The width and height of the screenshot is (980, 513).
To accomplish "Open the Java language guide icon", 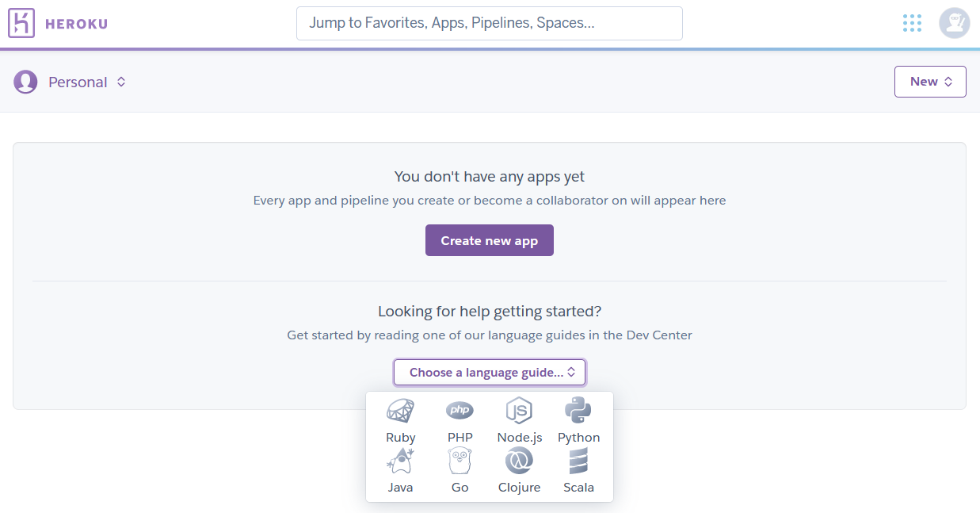I will click(x=400, y=461).
